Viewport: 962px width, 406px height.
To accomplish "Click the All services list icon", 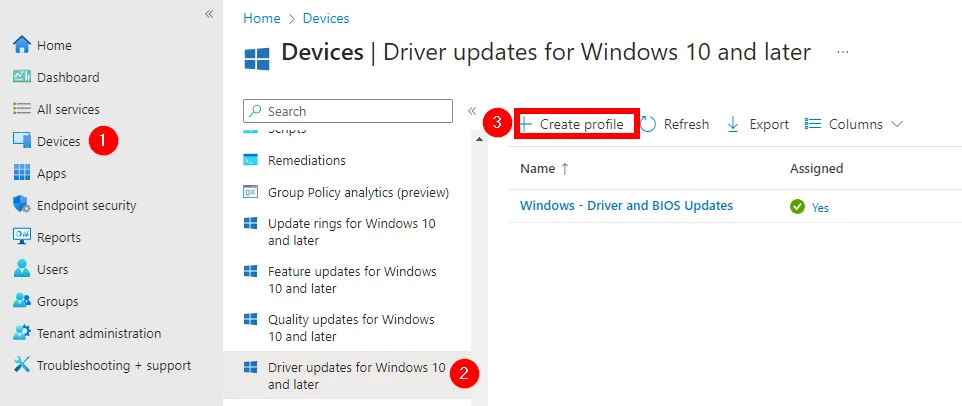I will coord(22,110).
